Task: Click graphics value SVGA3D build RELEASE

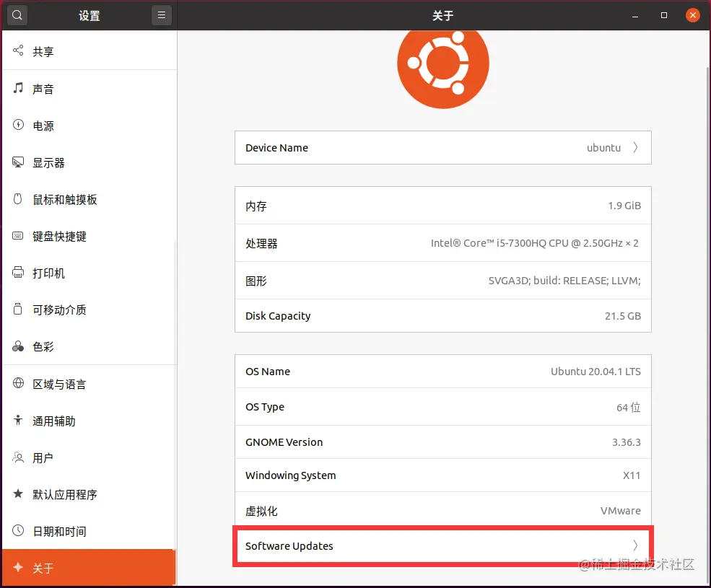Action: tap(564, 281)
